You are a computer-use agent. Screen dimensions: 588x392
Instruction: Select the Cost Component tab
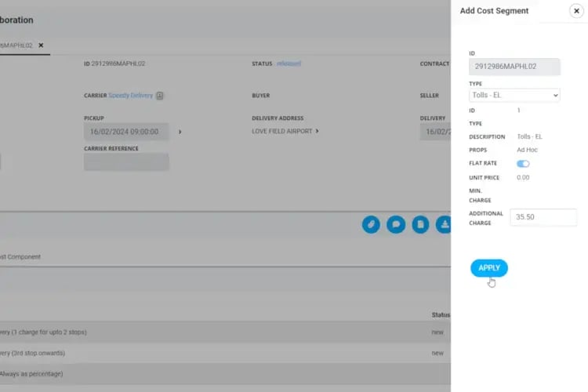point(20,257)
